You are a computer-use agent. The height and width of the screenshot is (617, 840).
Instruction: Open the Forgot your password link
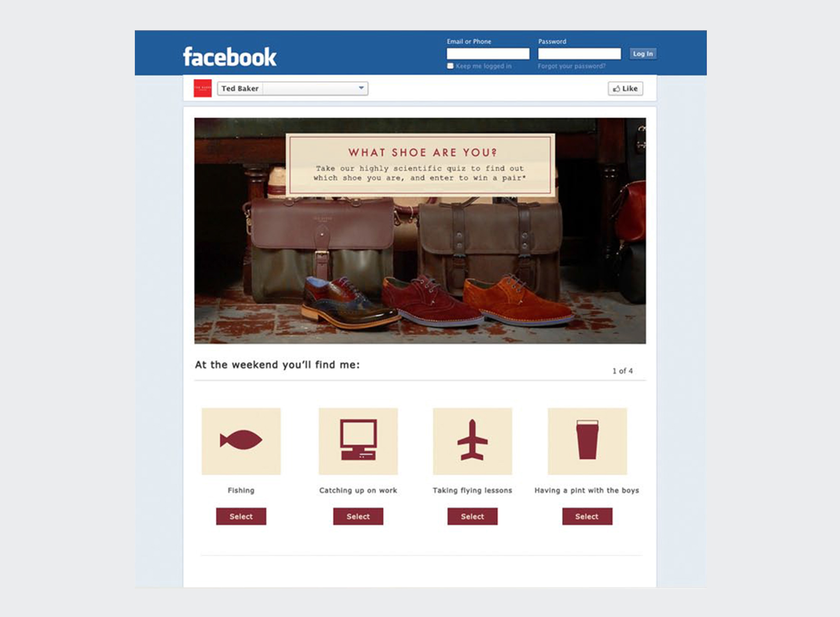tap(572, 66)
